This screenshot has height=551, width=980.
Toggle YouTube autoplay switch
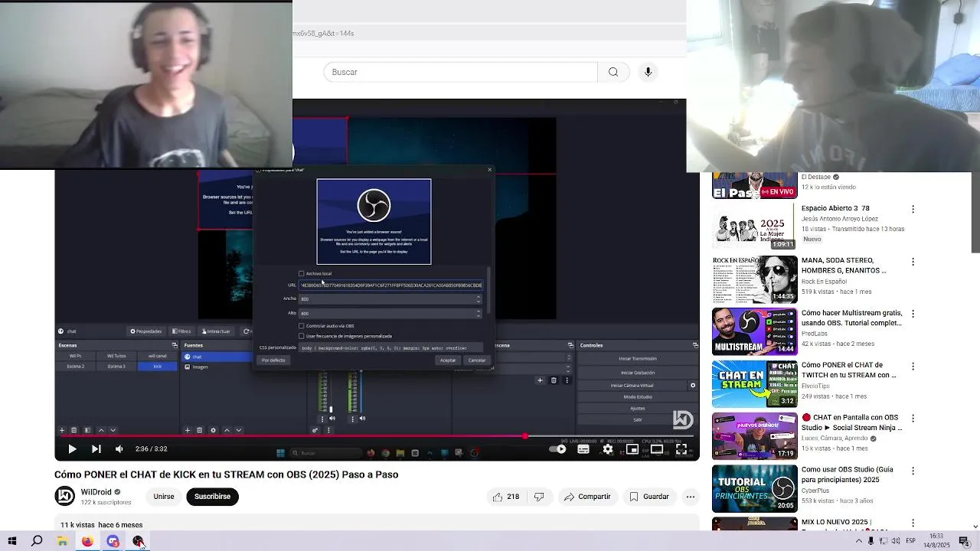(559, 449)
